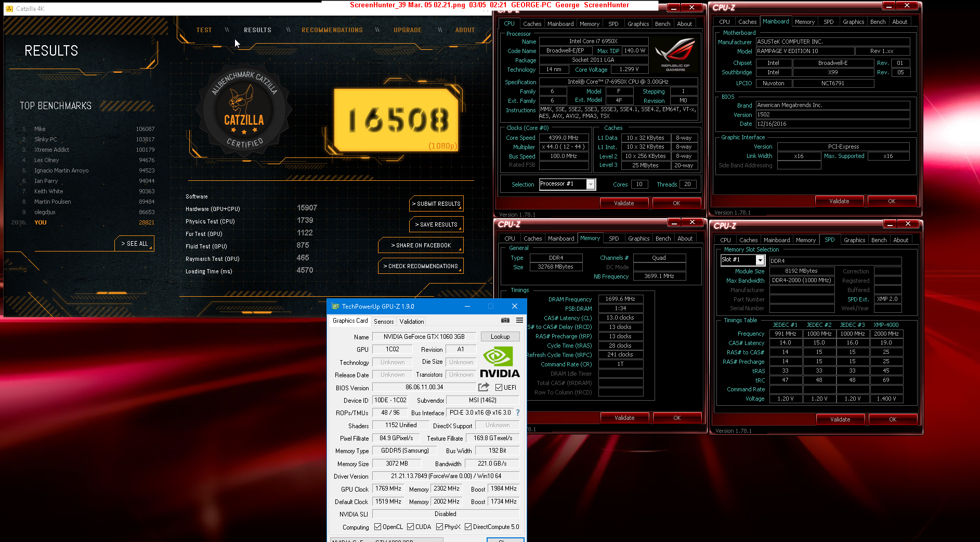
Task: Click SHARE ON FACEBOOK button
Action: coord(421,245)
